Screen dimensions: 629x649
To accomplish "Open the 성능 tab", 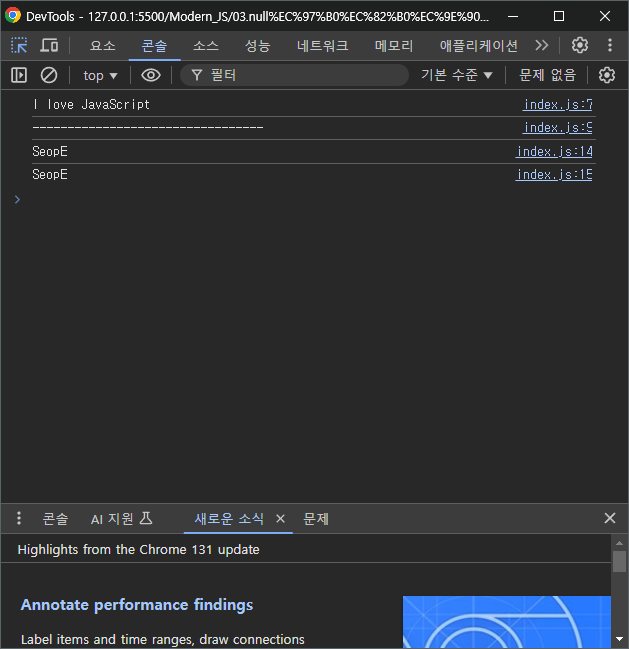I will (x=257, y=45).
